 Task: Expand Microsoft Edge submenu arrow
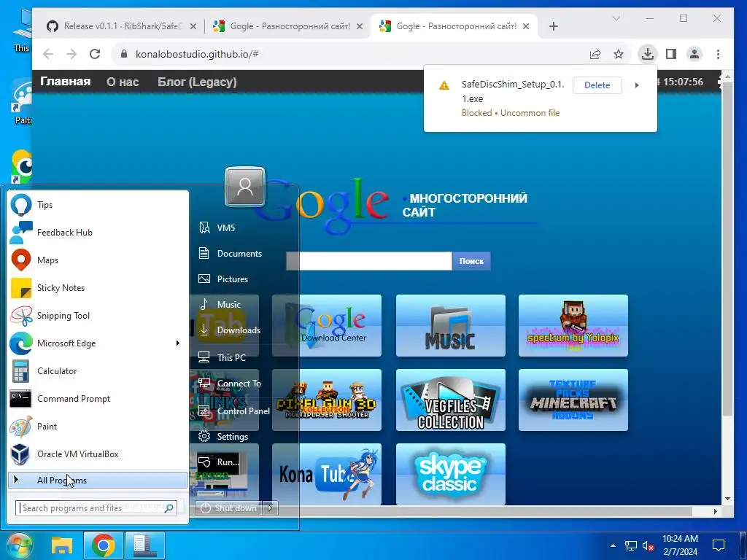point(178,343)
